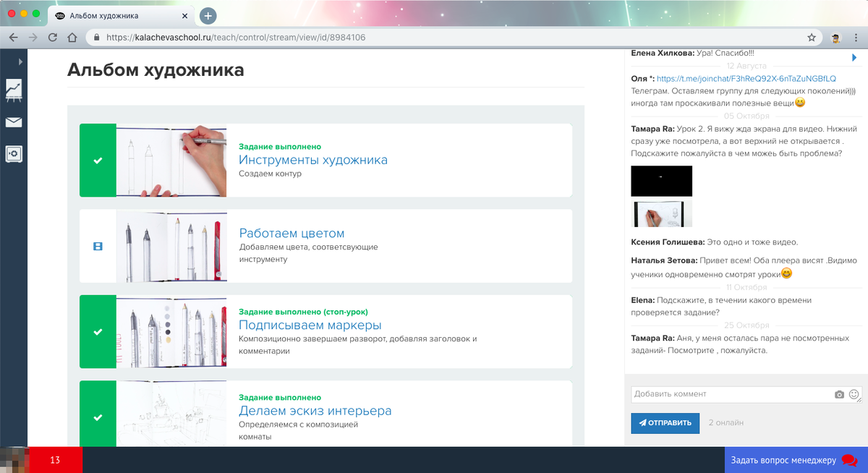This screenshot has width=868, height=473.
Task: Click the red 13 notification counter
Action: 55,460
